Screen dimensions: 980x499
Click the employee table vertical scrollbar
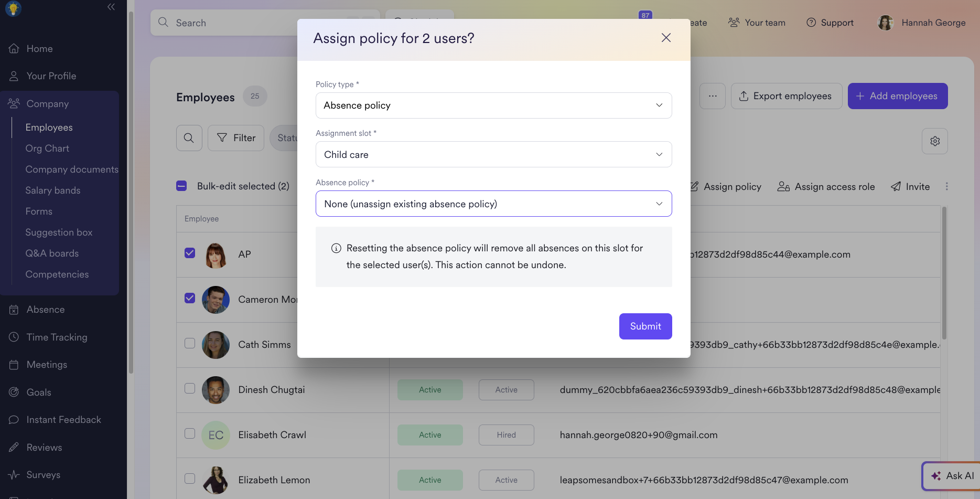(944, 273)
